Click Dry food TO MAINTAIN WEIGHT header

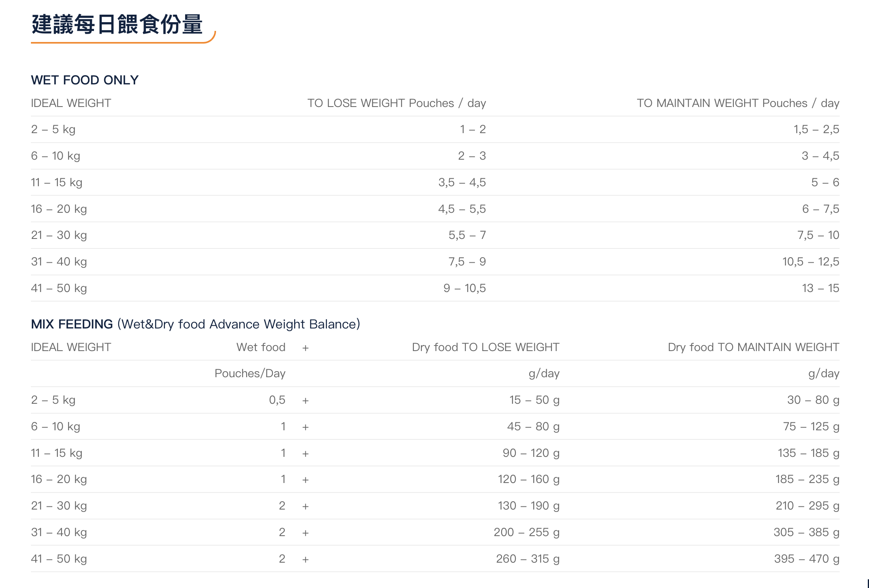click(753, 347)
